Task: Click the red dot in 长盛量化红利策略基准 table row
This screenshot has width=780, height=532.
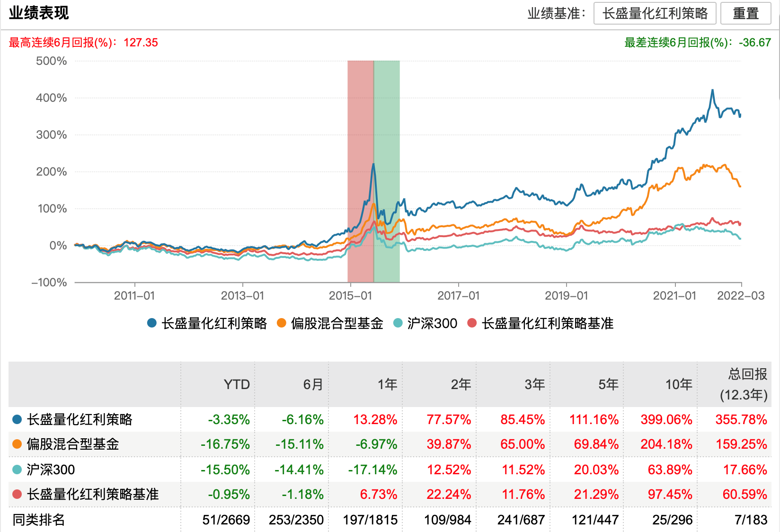Action: [17, 494]
